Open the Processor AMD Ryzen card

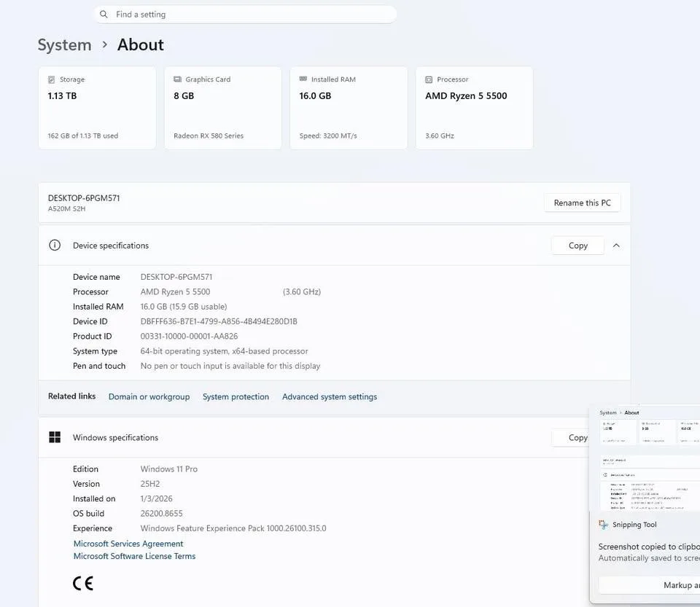coord(475,108)
